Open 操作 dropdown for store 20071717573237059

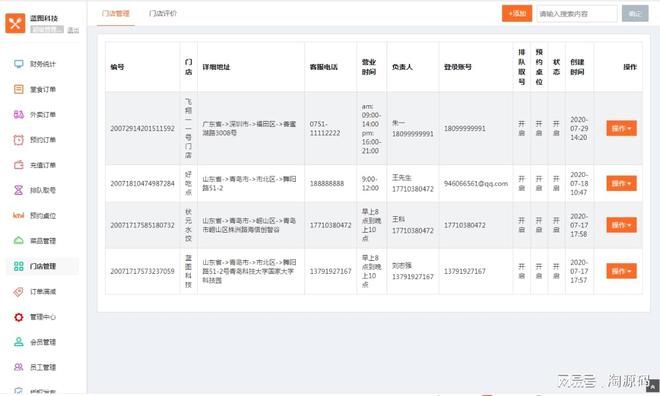coord(621,271)
